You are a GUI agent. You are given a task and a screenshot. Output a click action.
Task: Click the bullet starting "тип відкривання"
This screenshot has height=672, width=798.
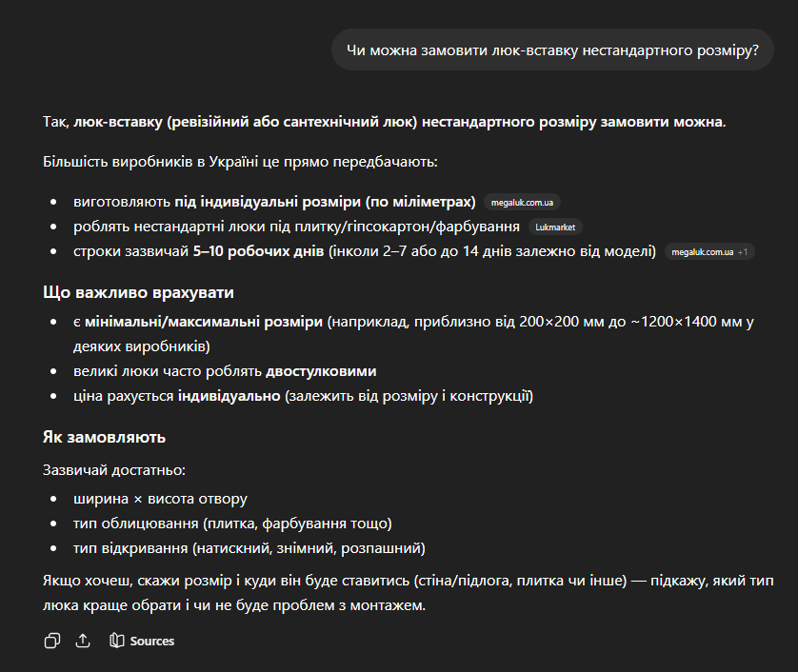point(249,548)
